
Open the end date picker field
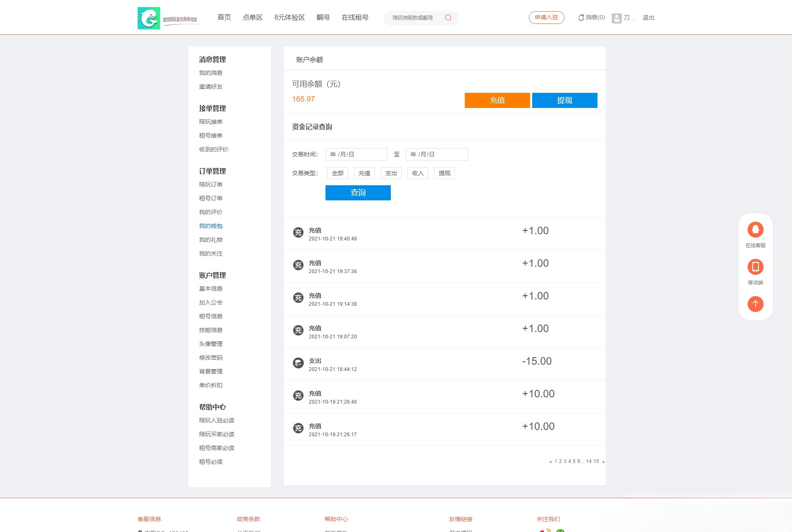(x=436, y=154)
